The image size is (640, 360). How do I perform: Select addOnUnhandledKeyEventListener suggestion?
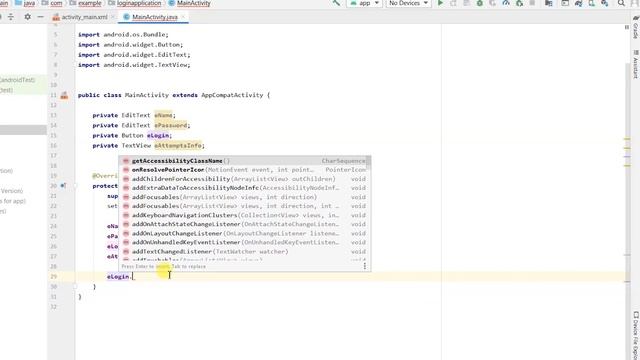[244, 242]
